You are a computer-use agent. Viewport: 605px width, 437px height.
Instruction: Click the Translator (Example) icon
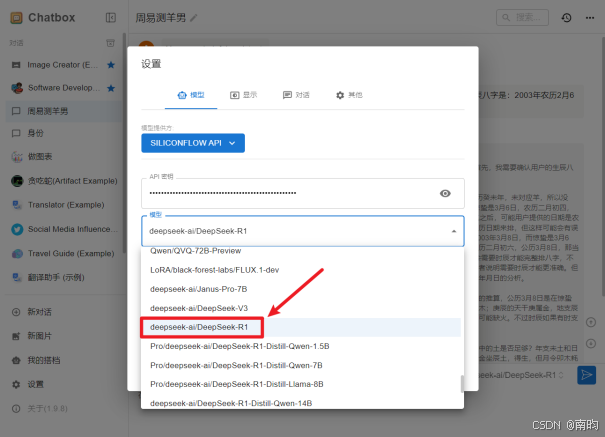pyautogui.click(x=17, y=205)
